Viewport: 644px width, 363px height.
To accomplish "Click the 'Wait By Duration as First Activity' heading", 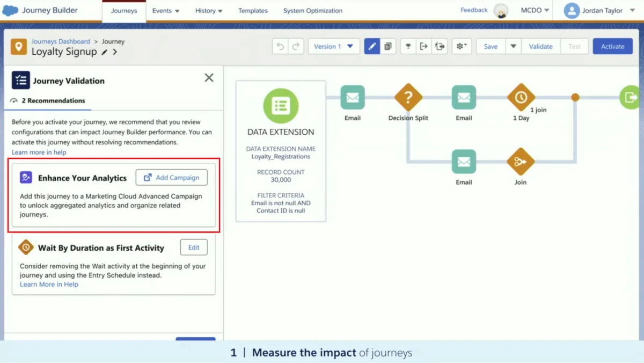I will tap(101, 248).
